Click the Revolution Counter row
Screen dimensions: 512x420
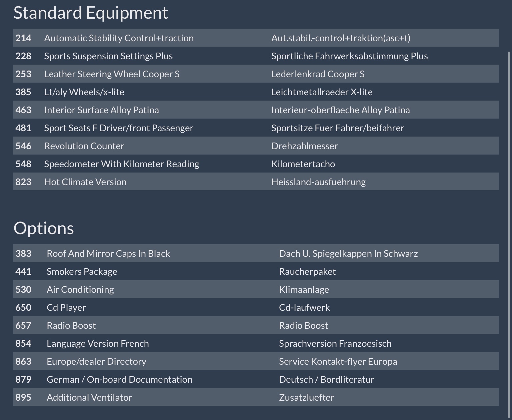(84, 146)
